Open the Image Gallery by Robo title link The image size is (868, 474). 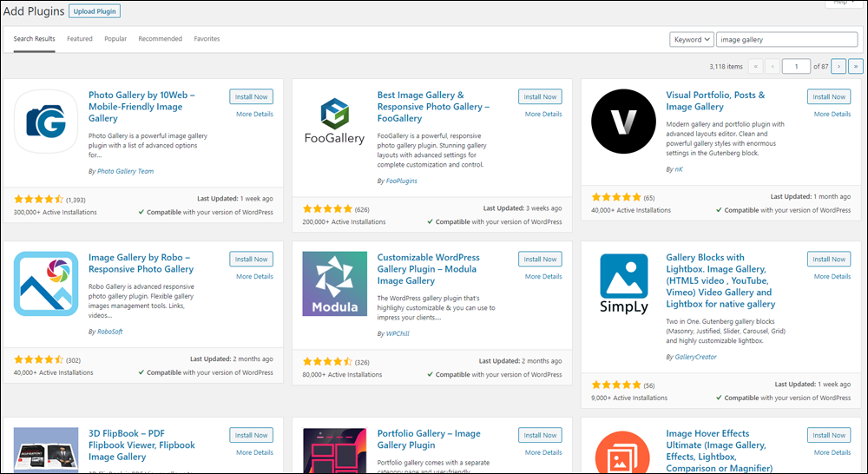pos(141,263)
